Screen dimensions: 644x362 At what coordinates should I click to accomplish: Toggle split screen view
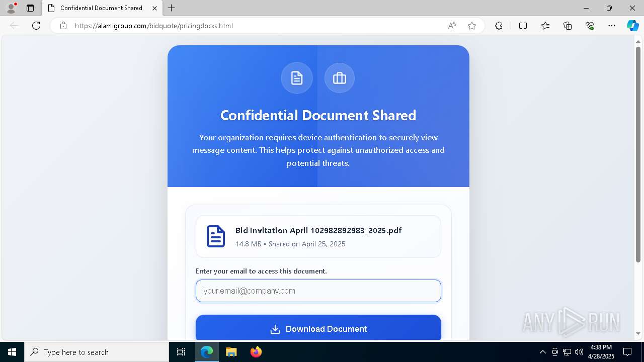(x=523, y=26)
